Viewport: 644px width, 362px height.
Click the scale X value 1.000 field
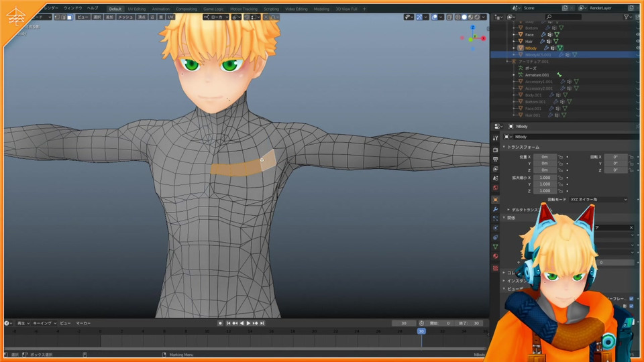(x=545, y=178)
